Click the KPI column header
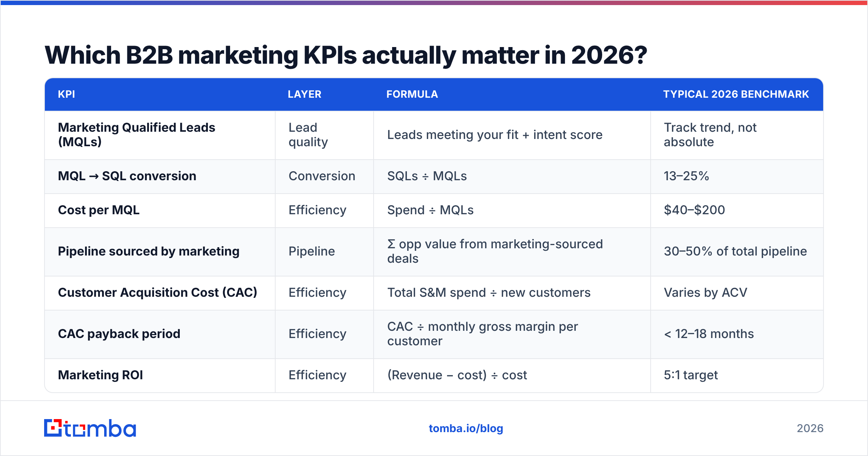 pyautogui.click(x=67, y=94)
